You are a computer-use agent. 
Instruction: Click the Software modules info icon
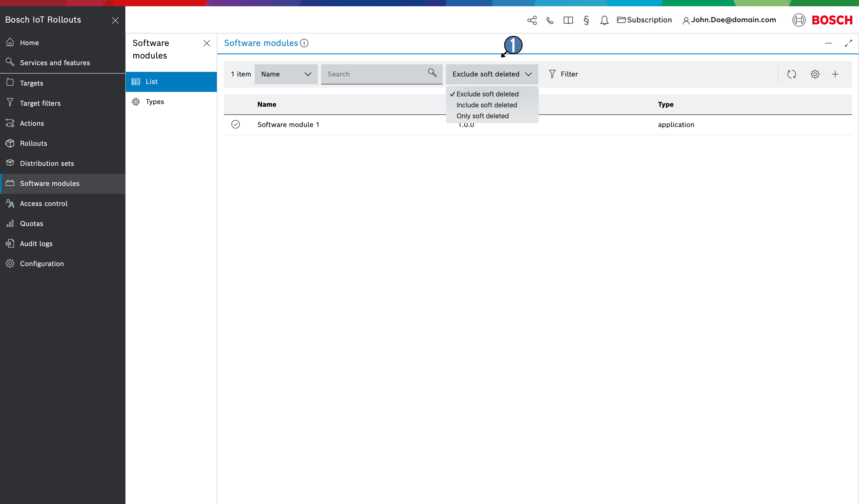(304, 43)
